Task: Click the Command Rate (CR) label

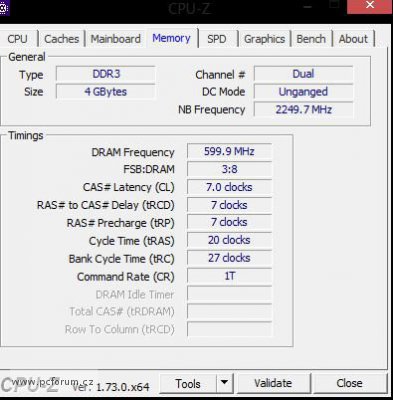Action: [126, 277]
